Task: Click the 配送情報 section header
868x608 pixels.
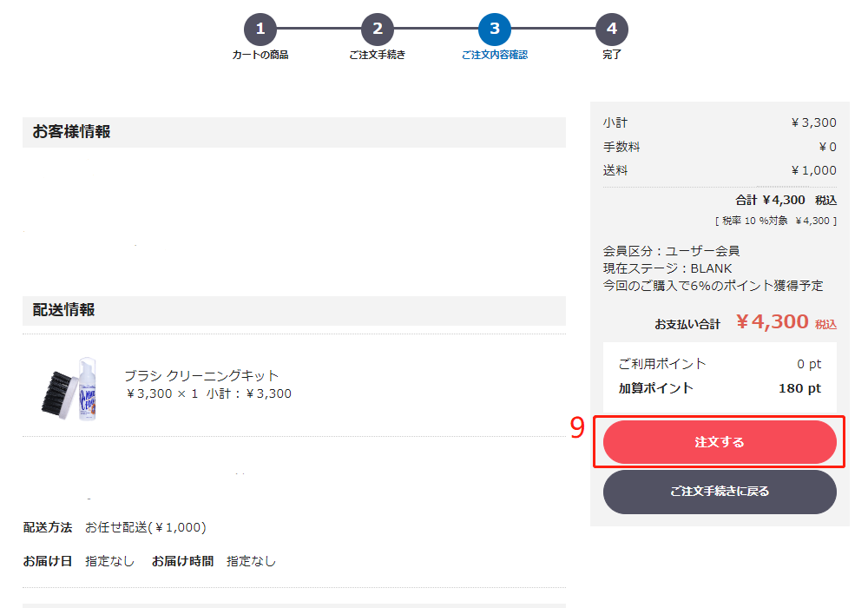Action: (x=64, y=310)
